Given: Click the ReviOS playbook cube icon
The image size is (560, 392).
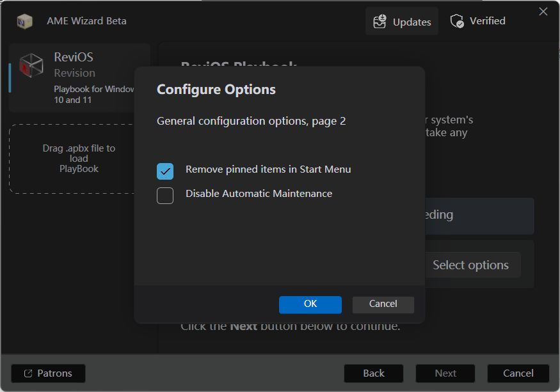Looking at the screenshot, I should [x=31, y=65].
